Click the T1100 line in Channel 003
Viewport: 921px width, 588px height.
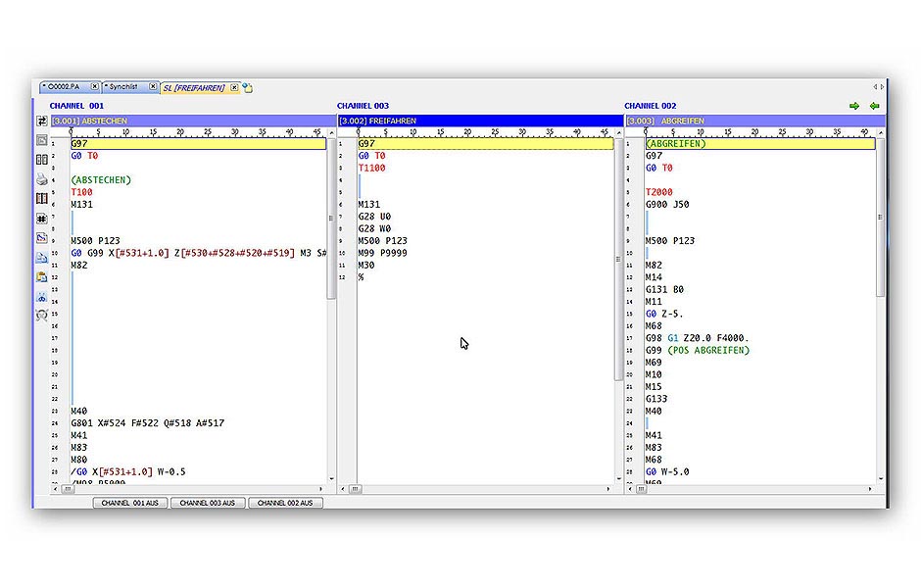click(372, 168)
